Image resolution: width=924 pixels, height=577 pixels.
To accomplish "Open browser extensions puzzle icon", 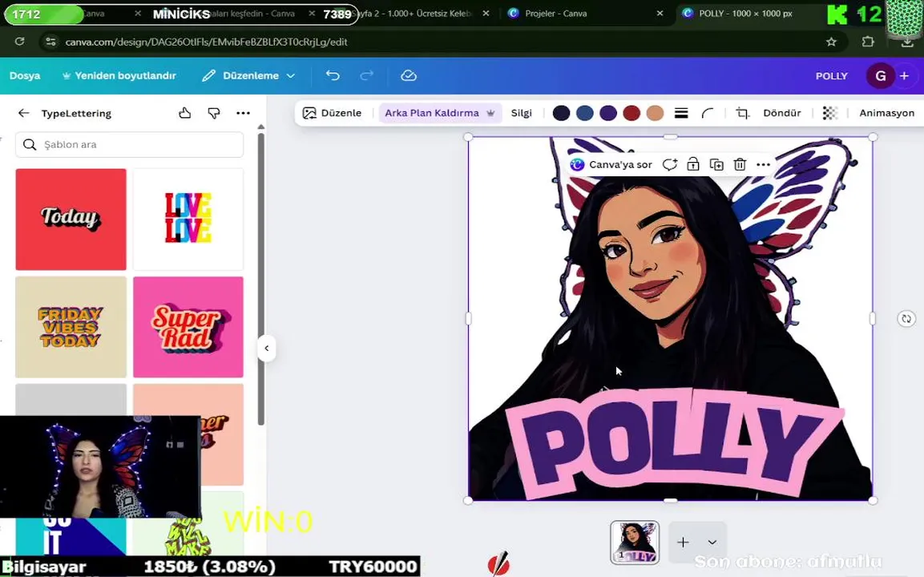I will [868, 41].
